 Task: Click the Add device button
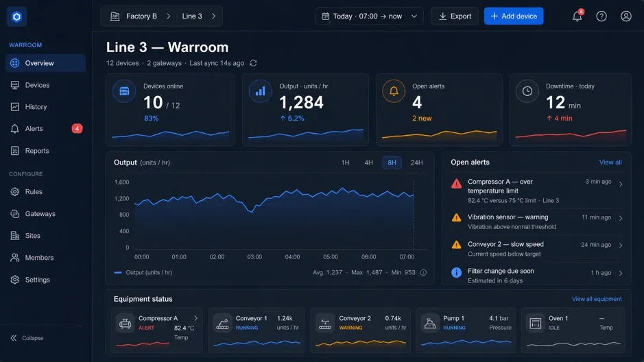[514, 16]
